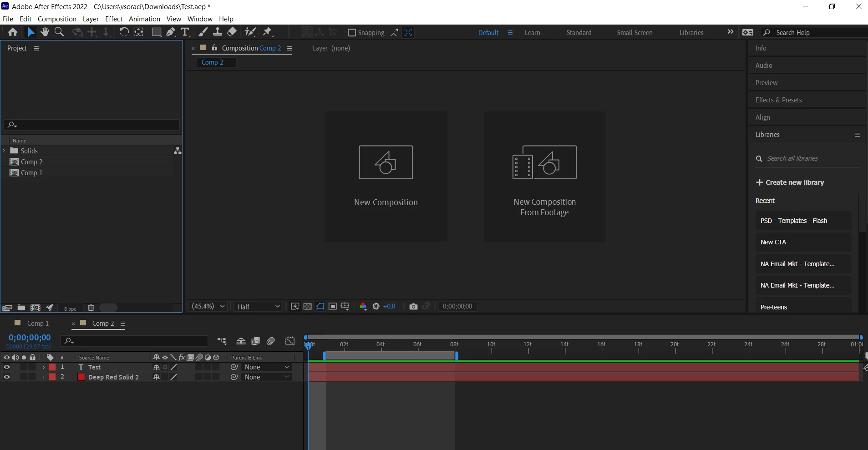
Task: Open the Graph Editor in timeline
Action: (290, 341)
